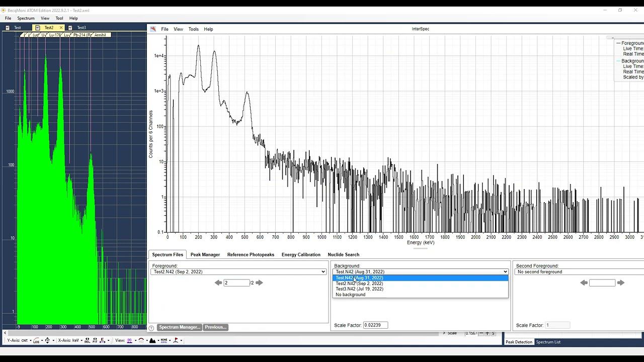This screenshot has width=644, height=362.
Task: Choose Test3.N42 (Jul 19, 2022) background option
Action: 420,289
